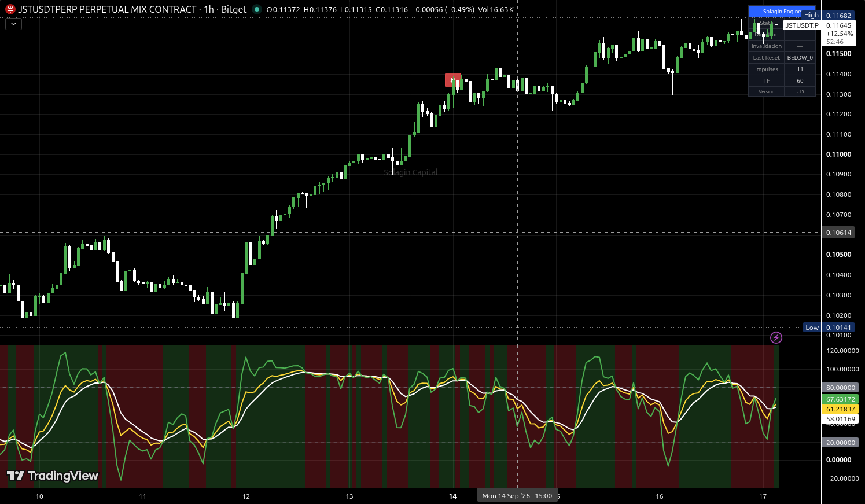Click the 20.00000 level label

point(840,443)
